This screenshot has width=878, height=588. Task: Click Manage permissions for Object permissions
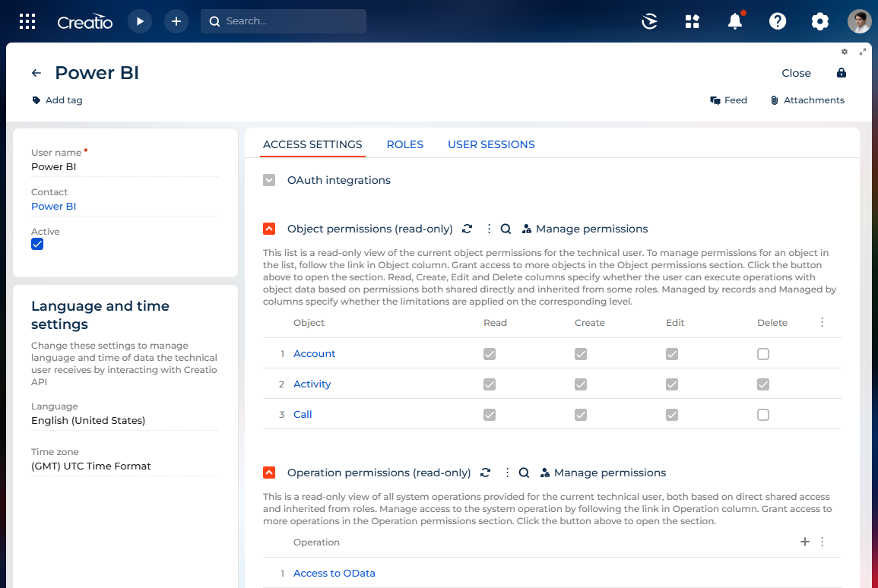(x=585, y=228)
